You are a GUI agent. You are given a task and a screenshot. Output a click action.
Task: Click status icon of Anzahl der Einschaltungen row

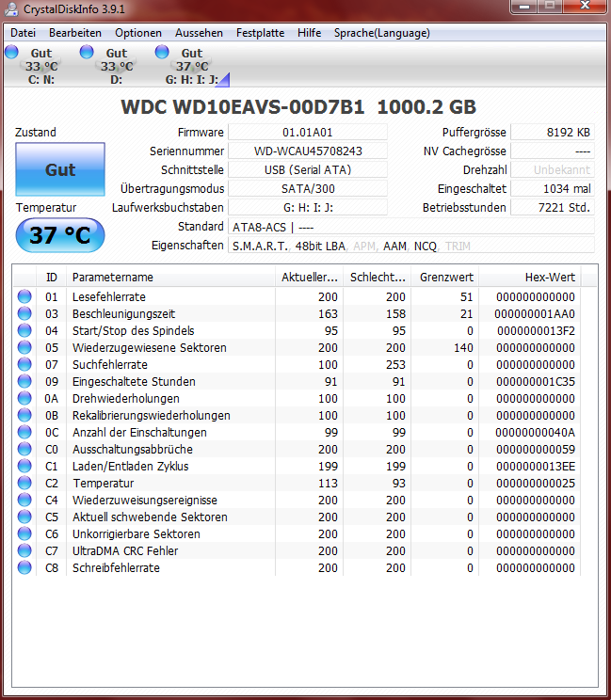click(x=24, y=433)
